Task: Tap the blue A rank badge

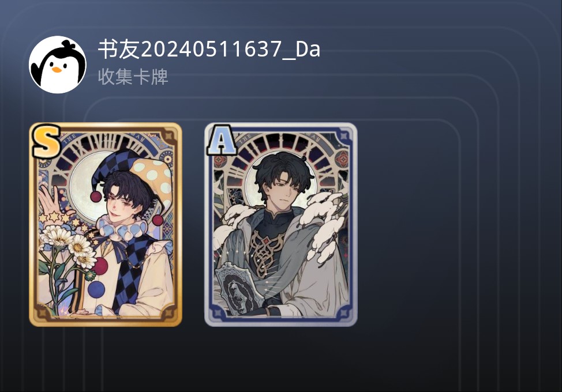Action: click(x=222, y=140)
